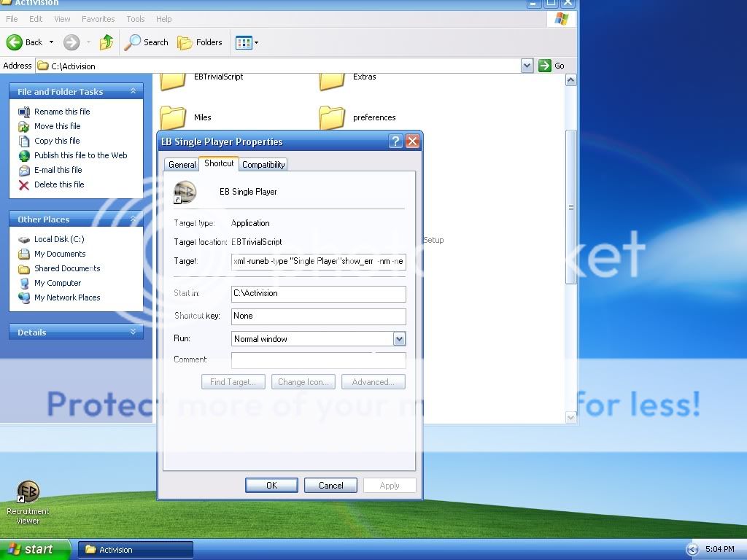Select the Extras folder icon
The width and height of the screenshot is (747, 560).
pos(332,82)
